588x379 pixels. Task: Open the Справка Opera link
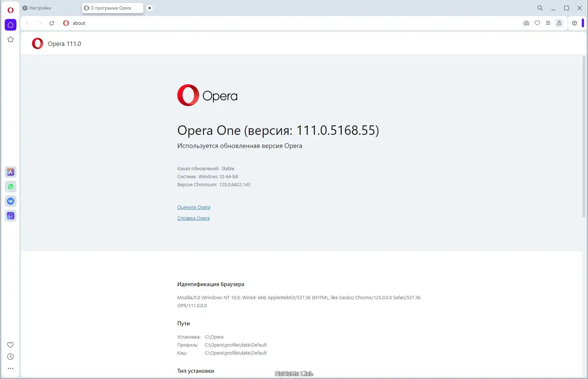click(193, 218)
